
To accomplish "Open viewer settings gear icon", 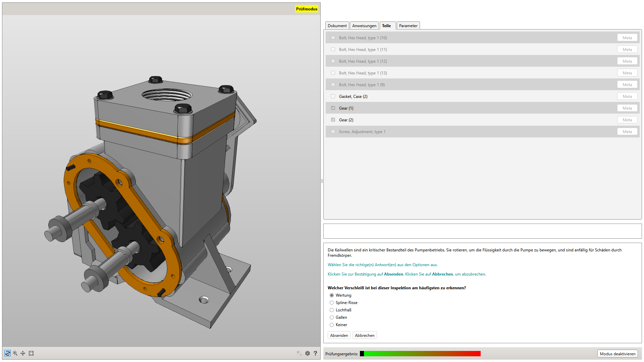I will (308, 353).
